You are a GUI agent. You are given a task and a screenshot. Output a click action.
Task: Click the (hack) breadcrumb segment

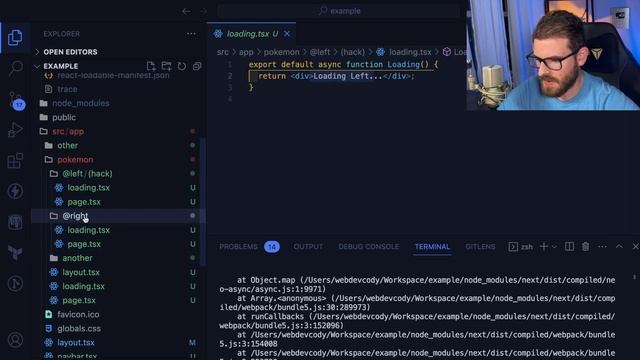point(353,52)
